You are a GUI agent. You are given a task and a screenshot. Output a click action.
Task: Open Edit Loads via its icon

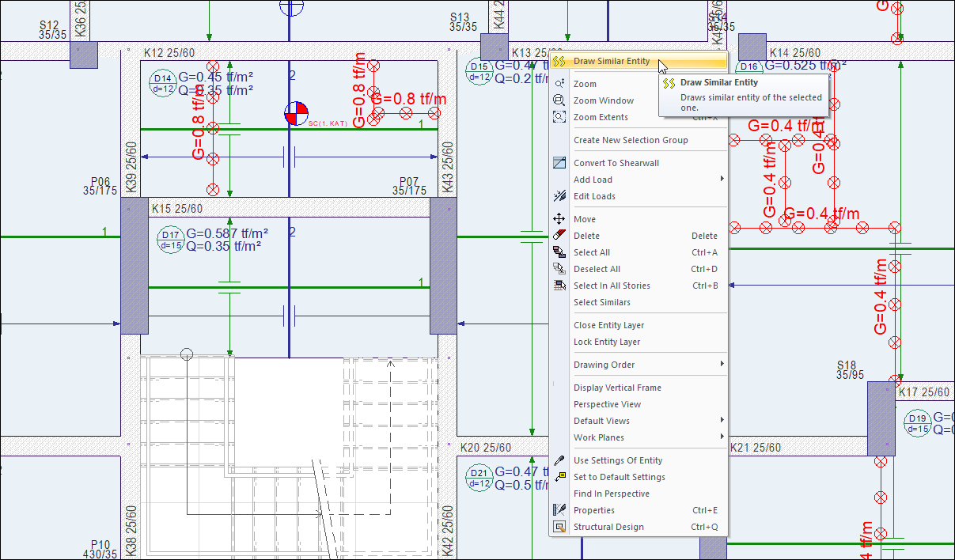pos(559,196)
